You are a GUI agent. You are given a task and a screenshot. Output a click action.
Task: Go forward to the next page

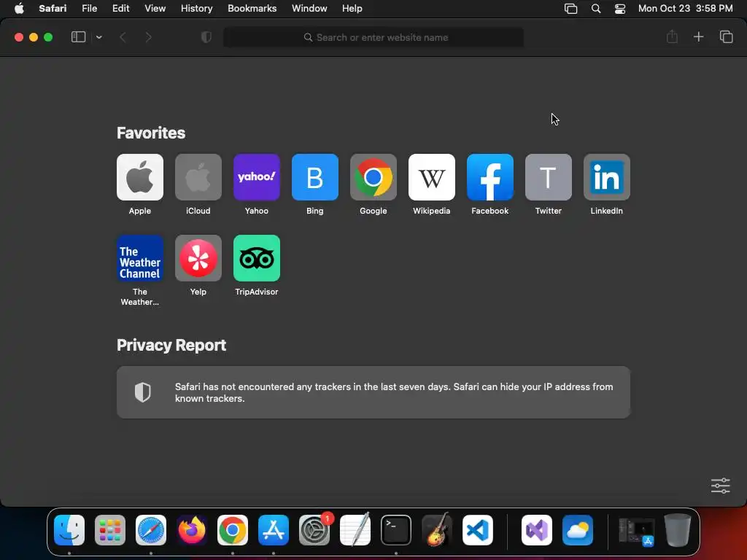click(148, 37)
